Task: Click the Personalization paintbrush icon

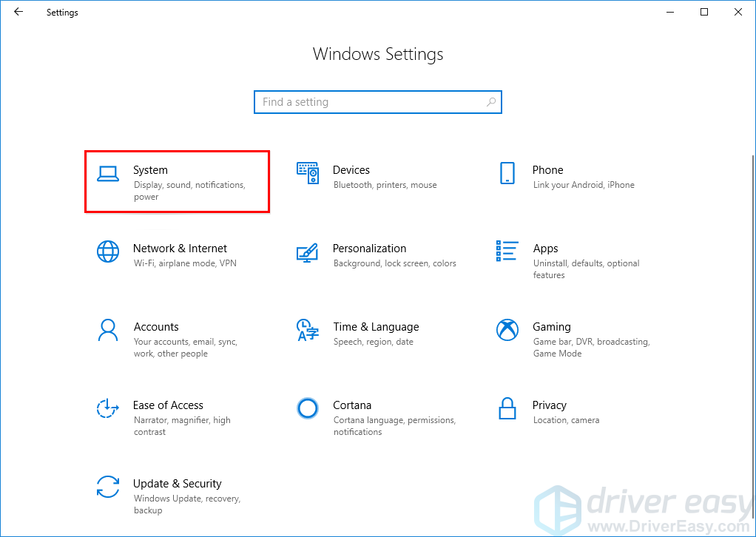Action: point(308,251)
